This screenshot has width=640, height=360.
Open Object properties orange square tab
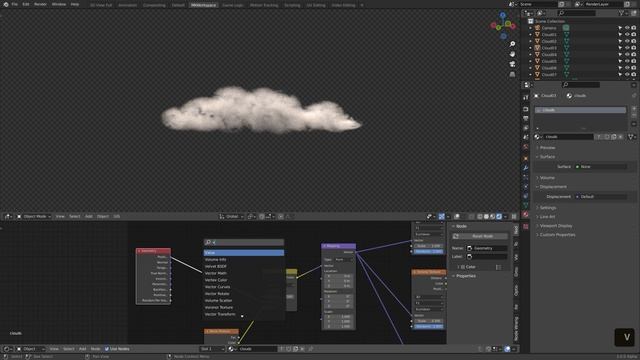pyautogui.click(x=526, y=158)
